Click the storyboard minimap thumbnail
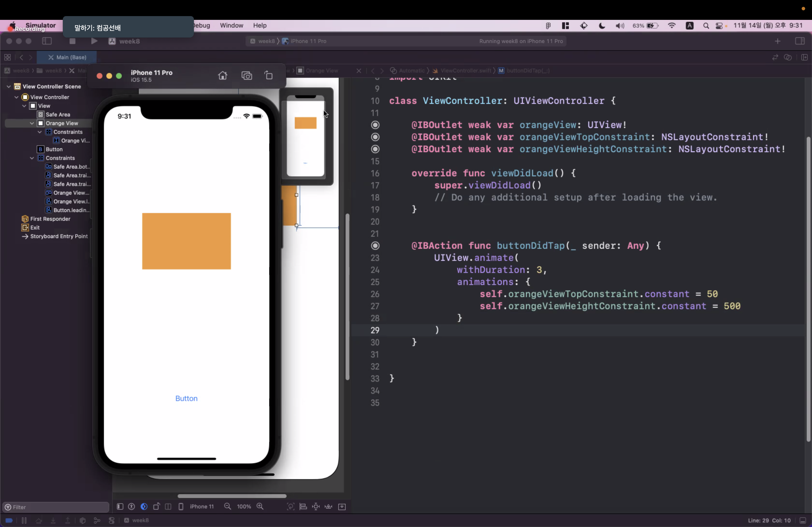The height and width of the screenshot is (527, 812). point(306,136)
